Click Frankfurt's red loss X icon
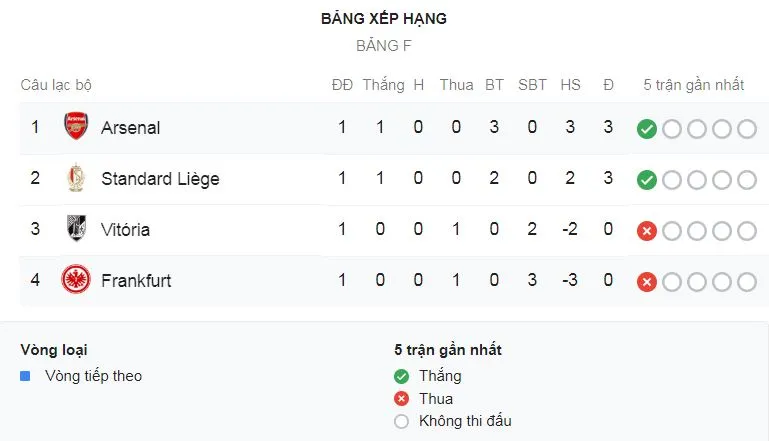Viewport: 769px width, 441px height. [x=647, y=281]
